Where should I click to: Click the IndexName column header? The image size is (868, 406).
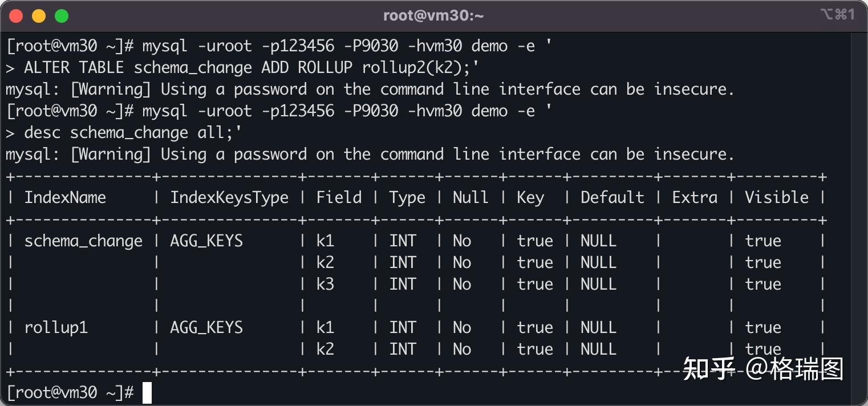pyautogui.click(x=65, y=198)
